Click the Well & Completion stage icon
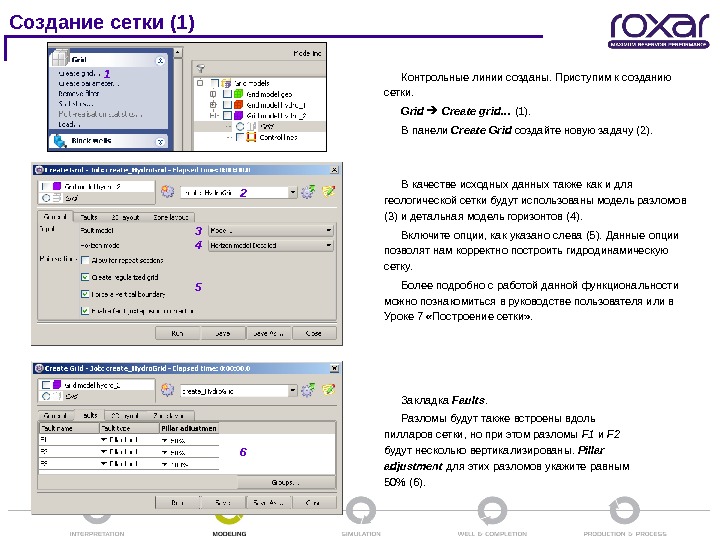 493,511
